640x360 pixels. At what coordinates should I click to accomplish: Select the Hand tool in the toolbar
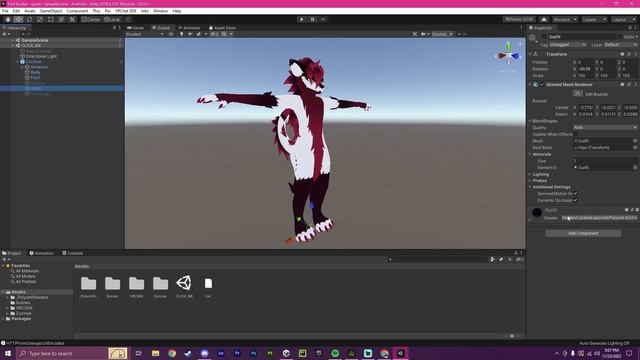tap(8, 19)
